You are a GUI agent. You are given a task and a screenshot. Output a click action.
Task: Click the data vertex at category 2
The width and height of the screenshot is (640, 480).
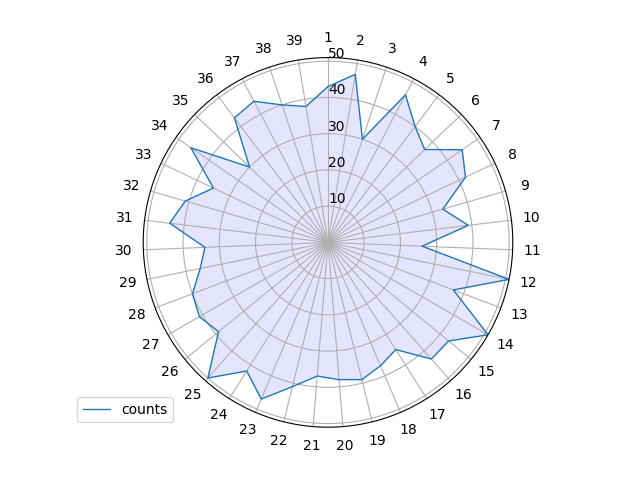355,74
